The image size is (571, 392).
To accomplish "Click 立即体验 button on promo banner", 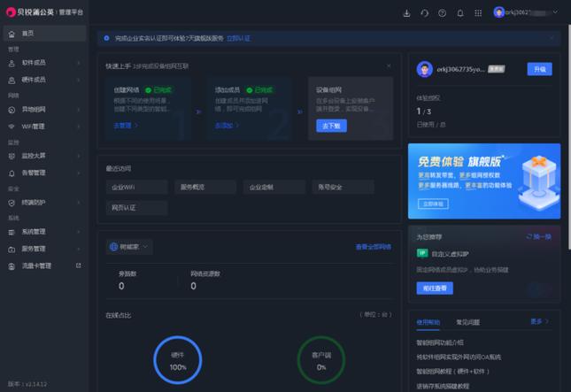I will tap(434, 204).
